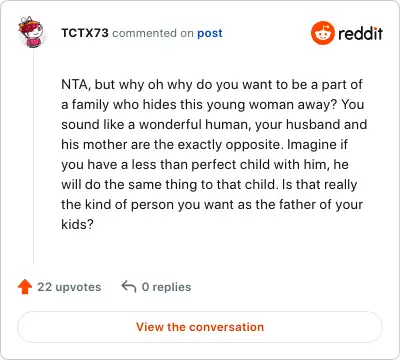Click the orange upvote arrow icon
The width and height of the screenshot is (400, 360).
25,287
